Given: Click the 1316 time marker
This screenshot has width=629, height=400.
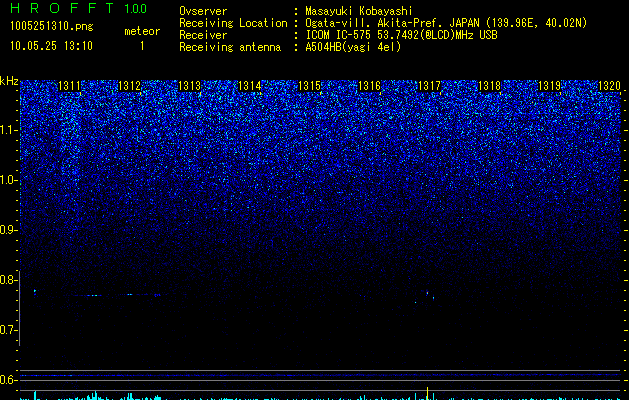Looking at the screenshot, I should coord(369,86).
